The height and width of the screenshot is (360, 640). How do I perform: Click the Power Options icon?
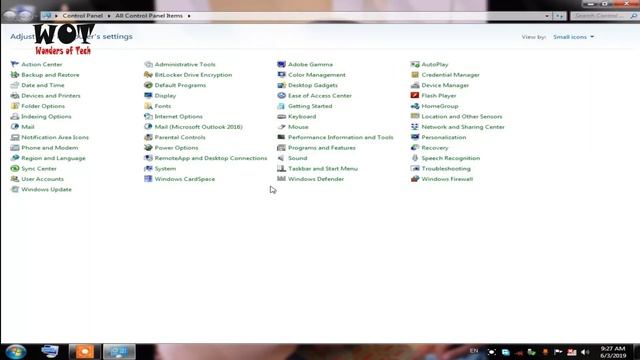coord(148,148)
